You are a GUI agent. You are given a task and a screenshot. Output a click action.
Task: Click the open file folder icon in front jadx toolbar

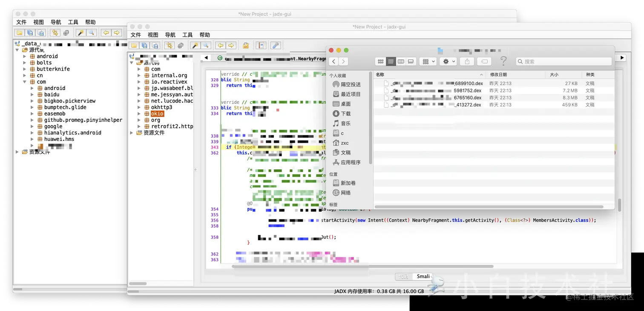click(134, 46)
